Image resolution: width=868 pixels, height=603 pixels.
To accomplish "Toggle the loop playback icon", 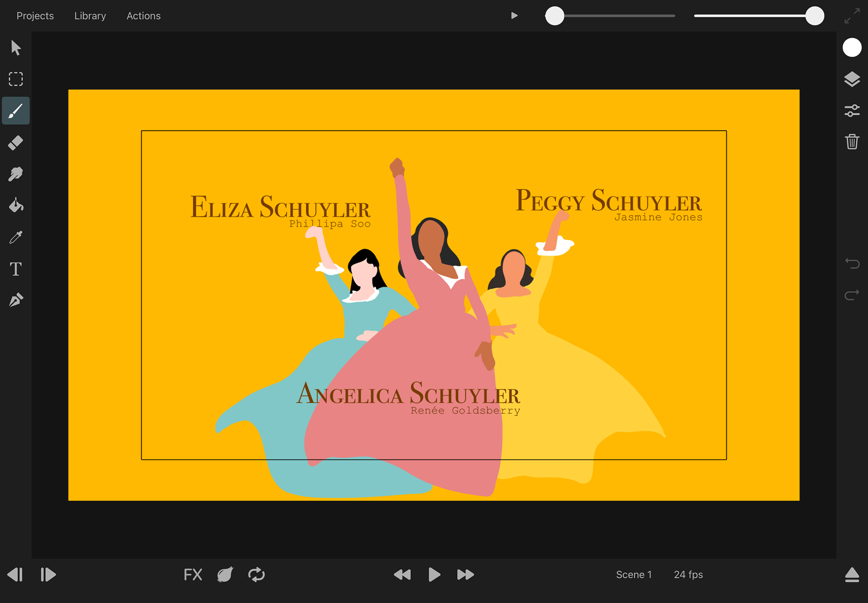I will tap(256, 575).
